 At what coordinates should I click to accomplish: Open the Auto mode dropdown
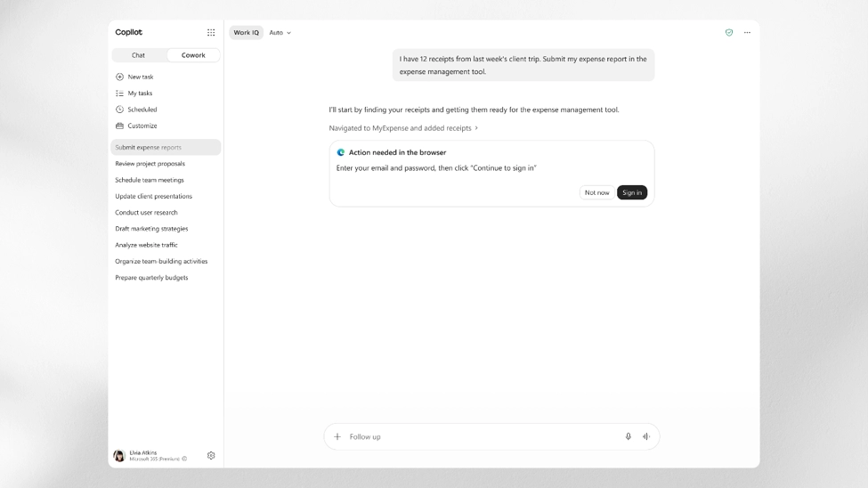point(280,33)
